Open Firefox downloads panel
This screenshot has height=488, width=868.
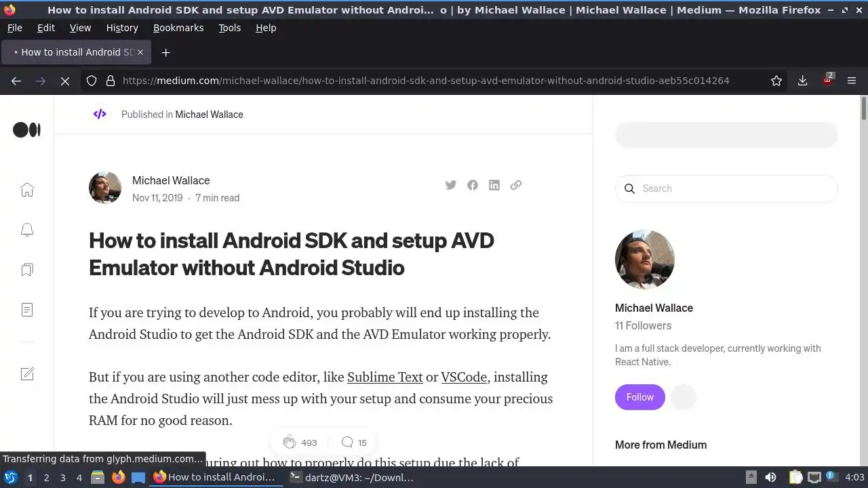802,81
